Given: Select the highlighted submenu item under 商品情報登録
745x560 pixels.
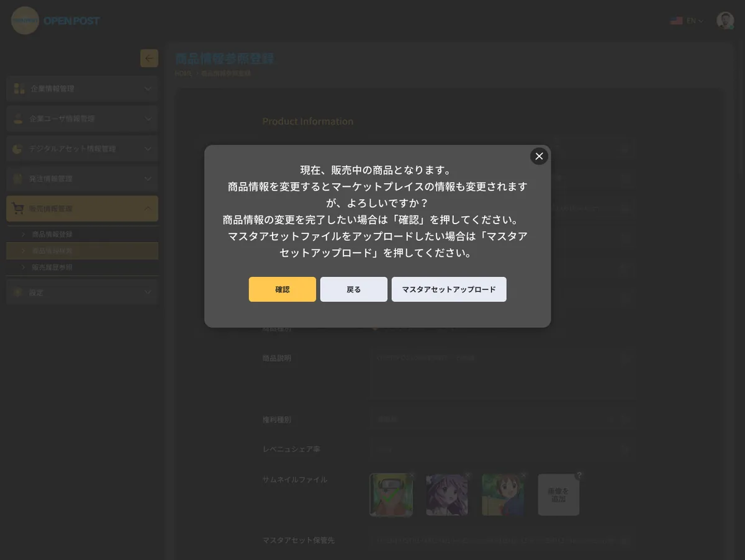Looking at the screenshot, I should 82,251.
